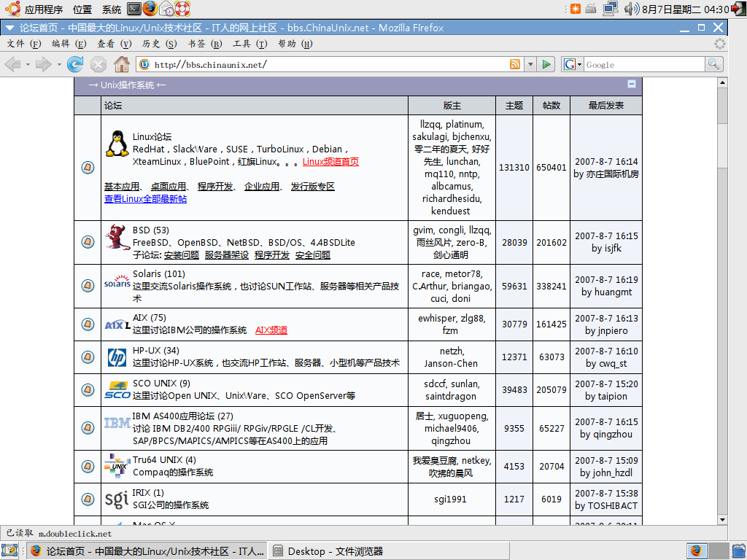747x560 pixels.
Task: Open the help lifebuoy icon in top panel
Action: 182,9
